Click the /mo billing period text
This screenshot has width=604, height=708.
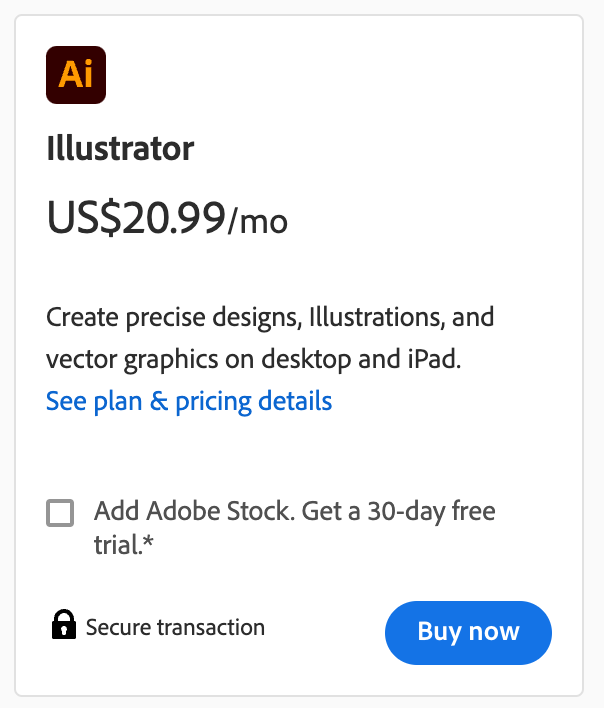258,221
